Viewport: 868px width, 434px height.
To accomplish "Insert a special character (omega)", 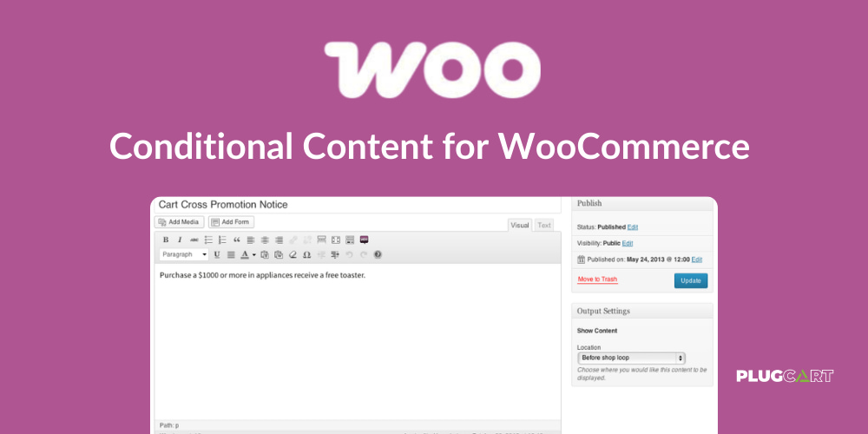I will tap(306, 254).
